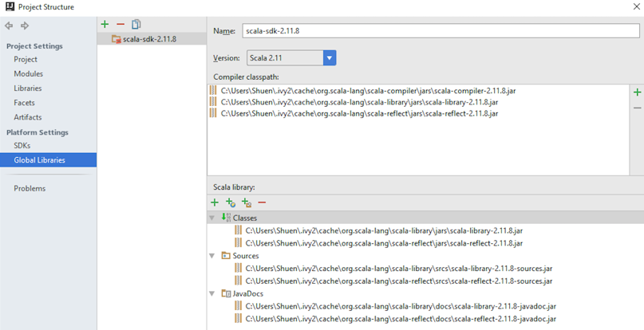Click the Classes category icon
This screenshot has height=330, width=644.
226,218
